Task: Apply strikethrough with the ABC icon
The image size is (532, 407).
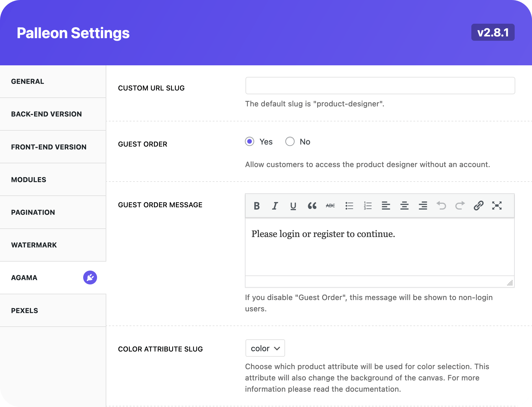Action: (330, 206)
